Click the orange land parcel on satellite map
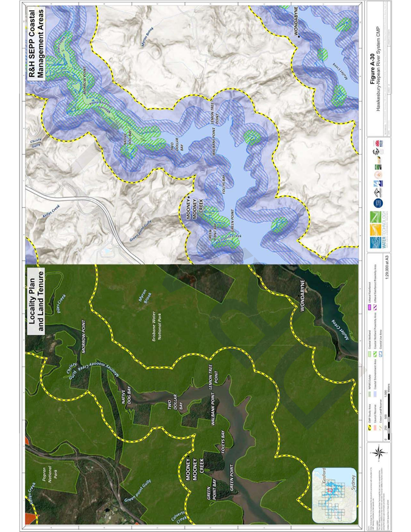The image size is (411, 532). pyautogui.click(x=30, y=520)
